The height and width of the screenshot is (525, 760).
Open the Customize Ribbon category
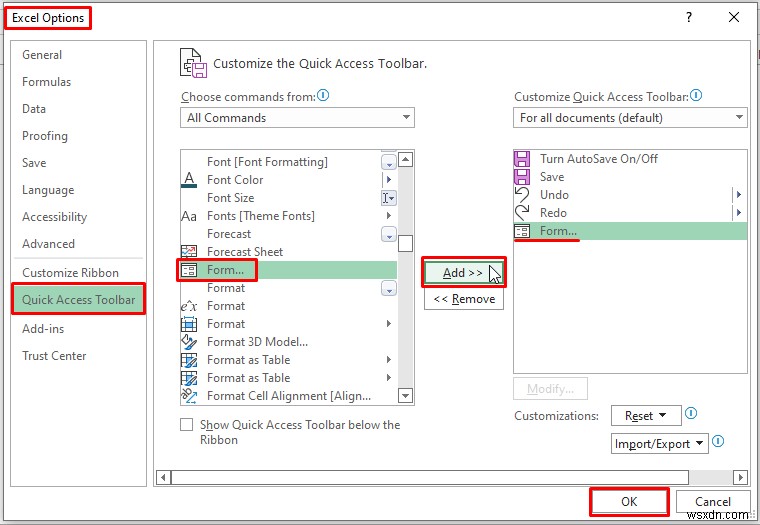pos(70,273)
